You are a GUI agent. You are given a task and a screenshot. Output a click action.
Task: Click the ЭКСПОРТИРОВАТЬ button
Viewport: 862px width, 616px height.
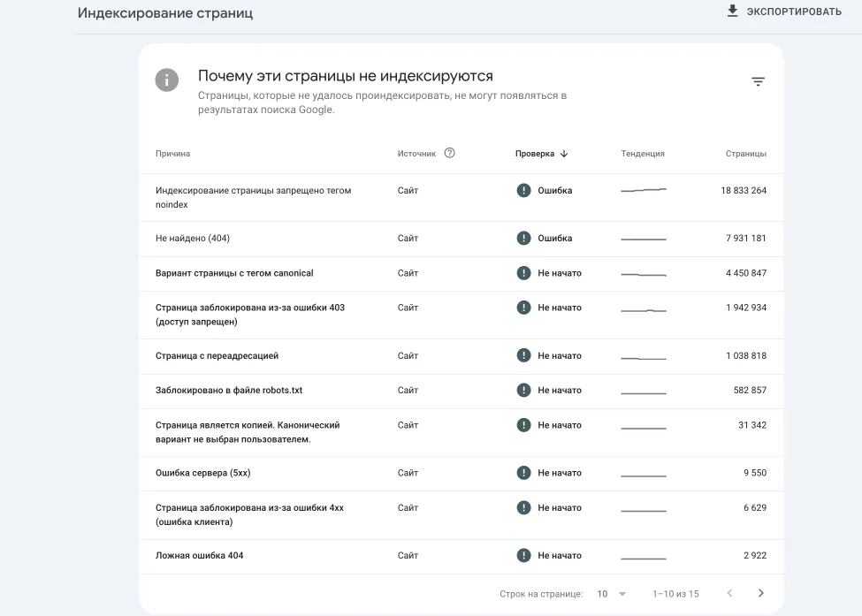(791, 11)
